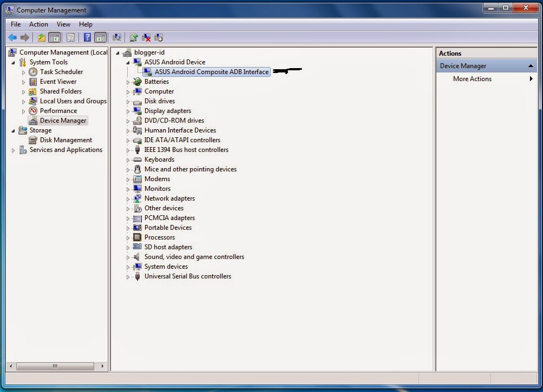
Task: Click the Disk drives category icon
Action: [x=138, y=101]
